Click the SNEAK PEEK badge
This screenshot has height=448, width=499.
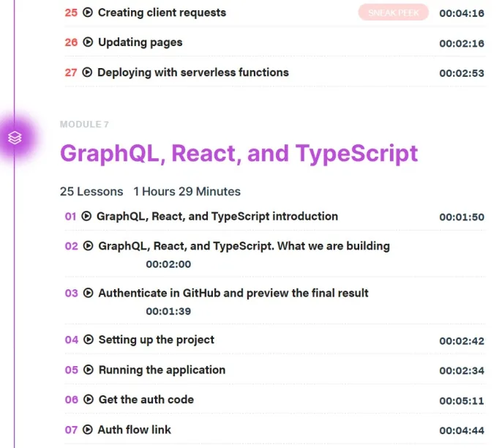click(x=394, y=12)
